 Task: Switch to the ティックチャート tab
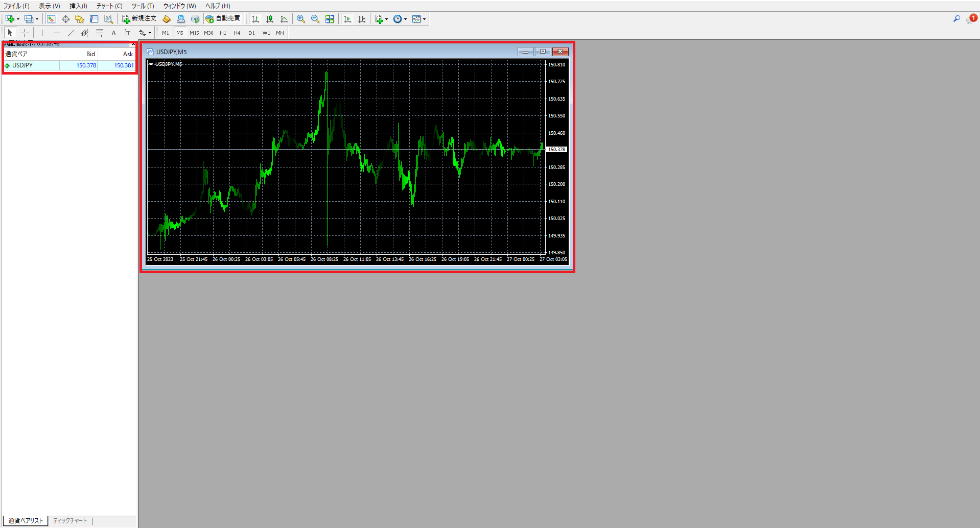[70, 521]
